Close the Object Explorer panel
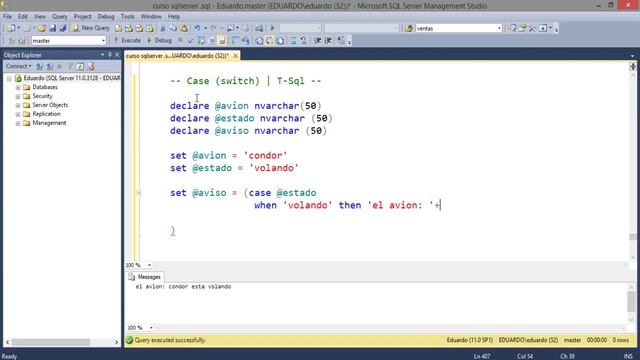The image size is (640, 360). click(117, 55)
